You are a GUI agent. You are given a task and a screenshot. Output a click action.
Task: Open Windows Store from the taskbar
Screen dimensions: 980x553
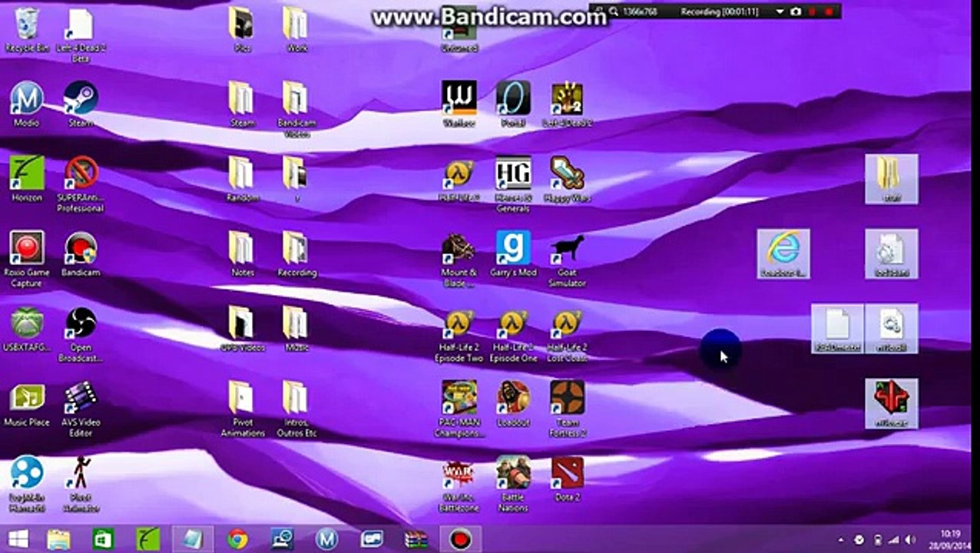click(103, 539)
